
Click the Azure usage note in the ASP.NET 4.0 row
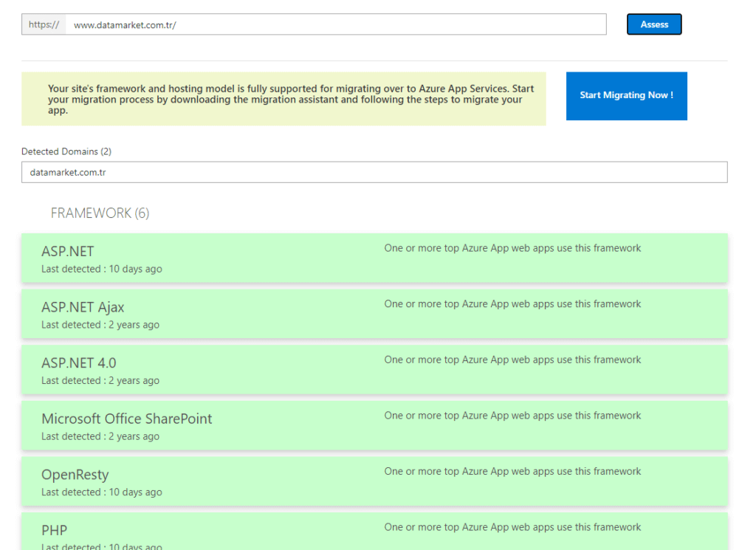pos(512,360)
